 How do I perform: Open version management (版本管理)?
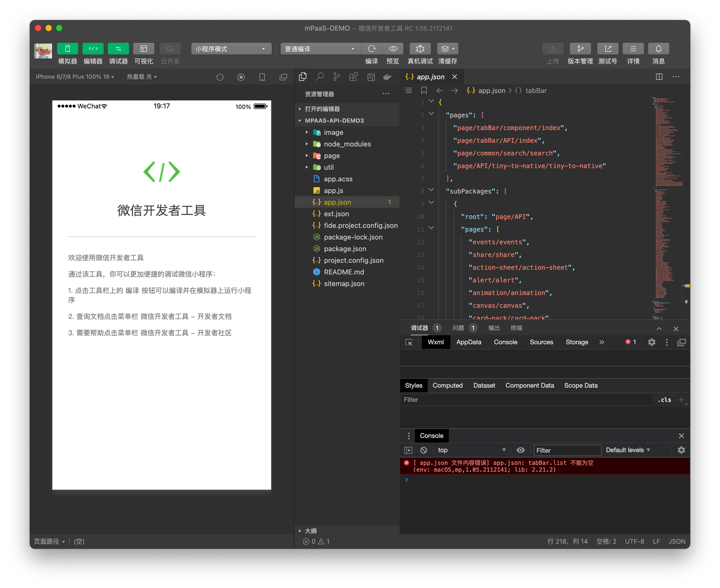coord(580,49)
